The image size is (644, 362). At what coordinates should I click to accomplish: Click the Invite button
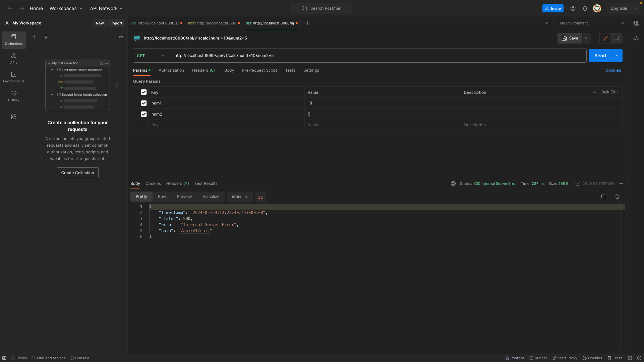coord(553,8)
